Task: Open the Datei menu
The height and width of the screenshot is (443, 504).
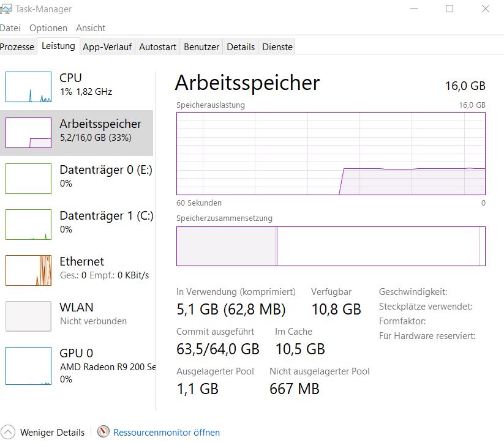Action: [10, 28]
